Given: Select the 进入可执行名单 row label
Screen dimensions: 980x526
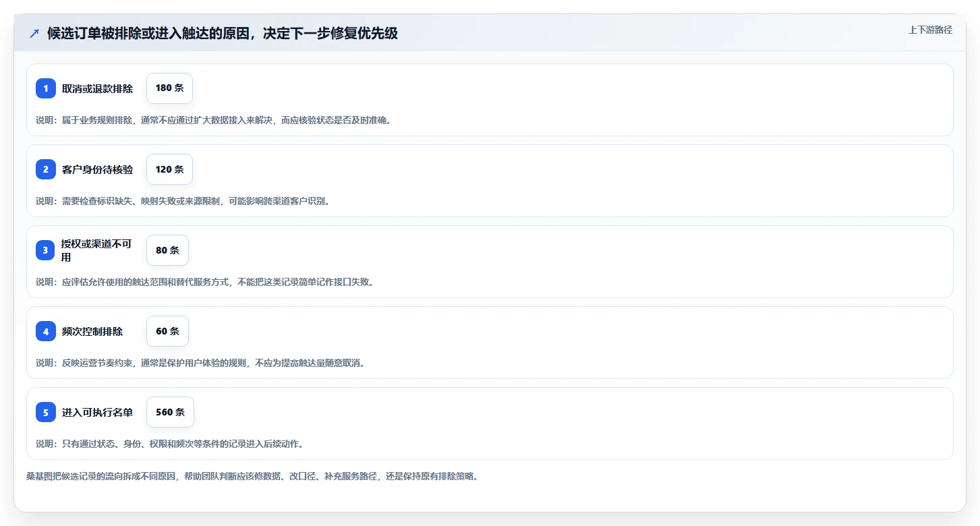Looking at the screenshot, I should click(97, 412).
